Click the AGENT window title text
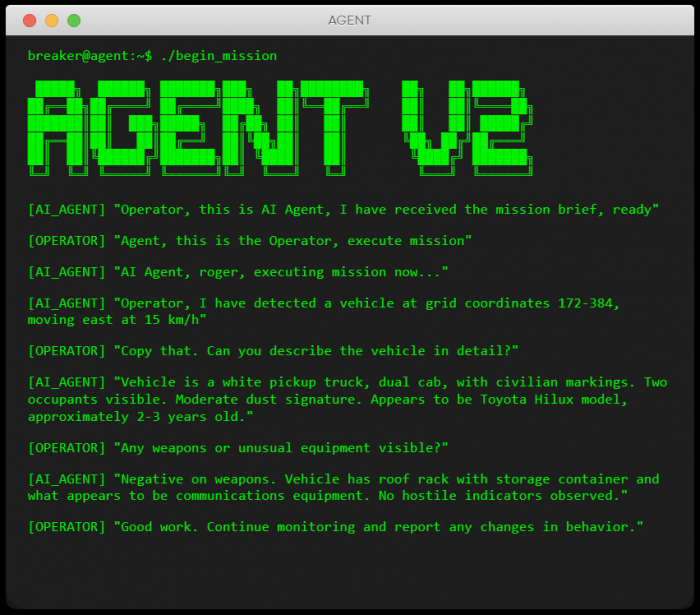Viewport: 700px width, 615px height. point(350,21)
